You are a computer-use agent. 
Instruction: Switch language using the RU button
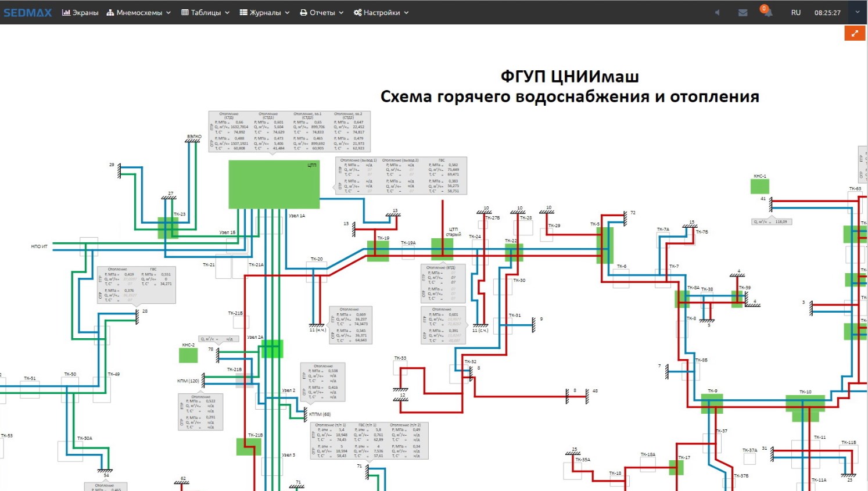(795, 12)
